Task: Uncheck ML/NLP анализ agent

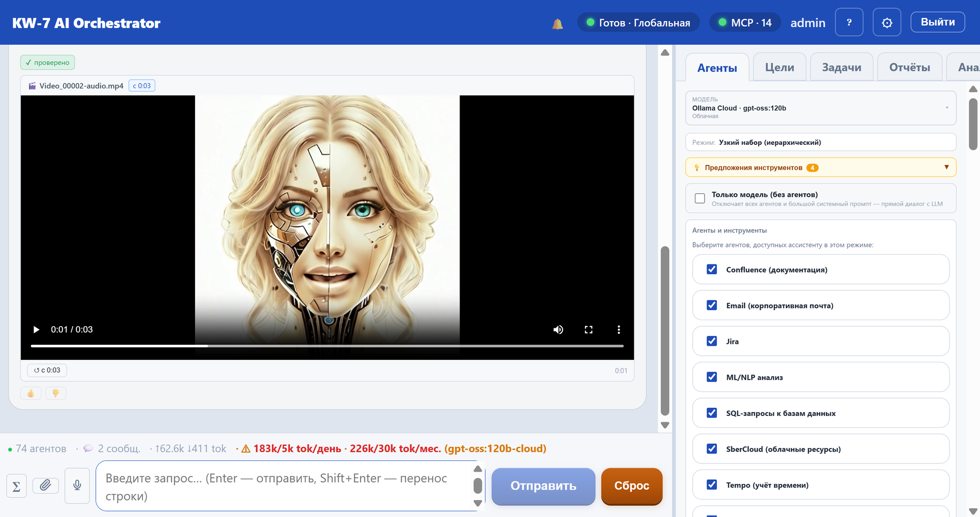Action: [x=712, y=377]
